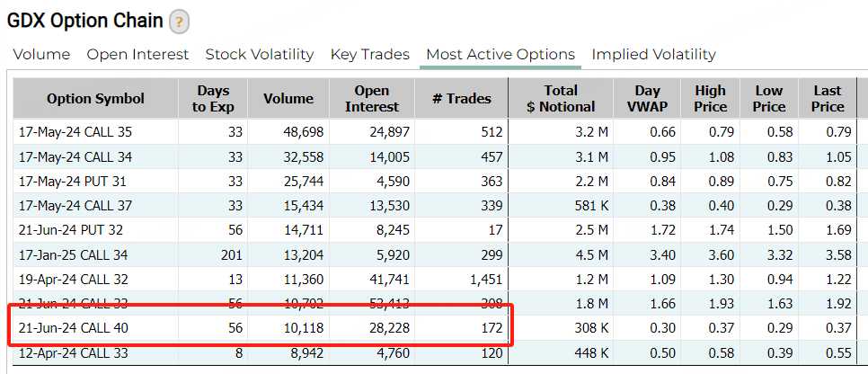Sort by Days to Exp column header
868x374 pixels.
click(x=213, y=99)
